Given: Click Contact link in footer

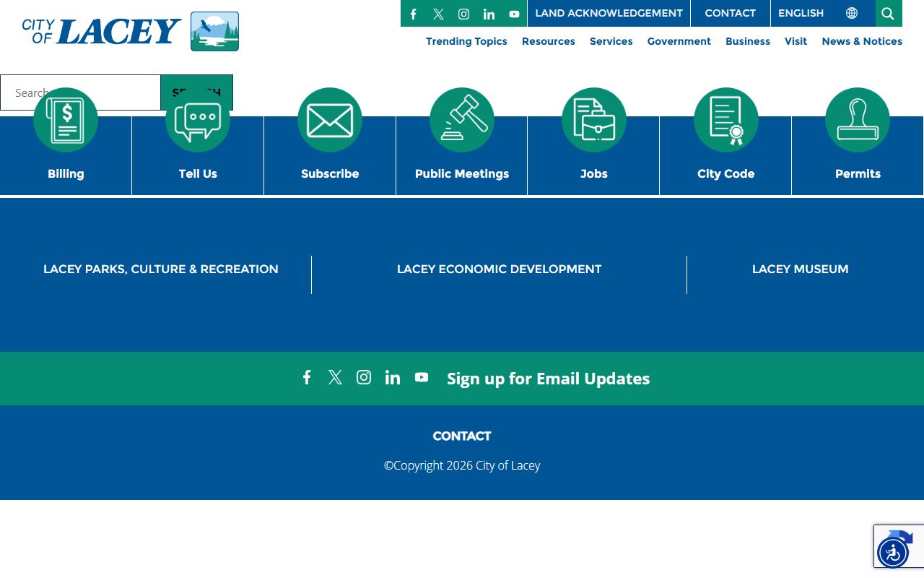Looking at the screenshot, I should (462, 436).
